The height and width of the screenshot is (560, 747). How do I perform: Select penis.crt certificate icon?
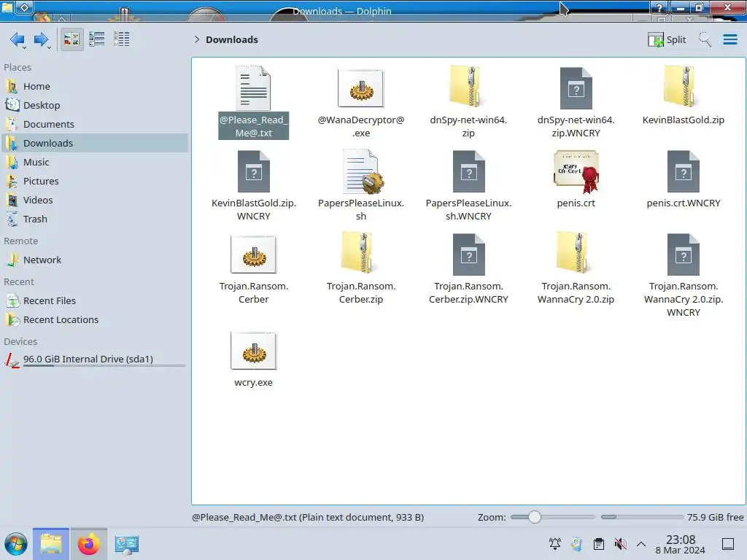(576, 171)
